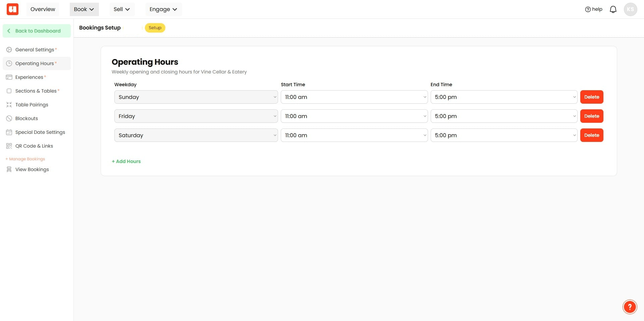Go to General Settings

(37, 50)
